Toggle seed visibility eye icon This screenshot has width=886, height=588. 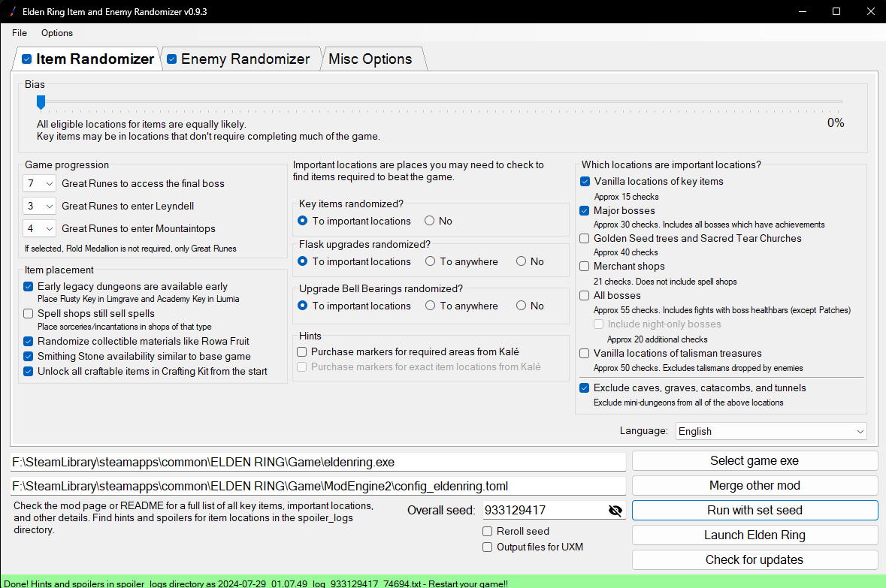tap(615, 511)
